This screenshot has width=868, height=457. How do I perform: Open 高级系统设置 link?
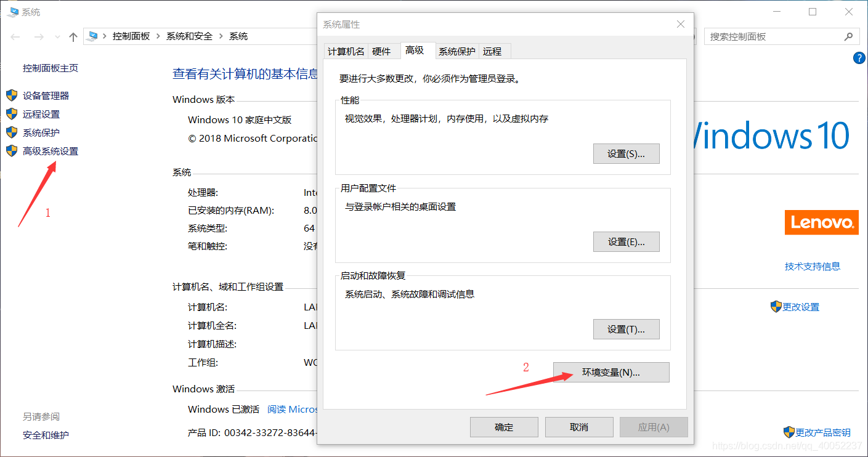[x=51, y=151]
